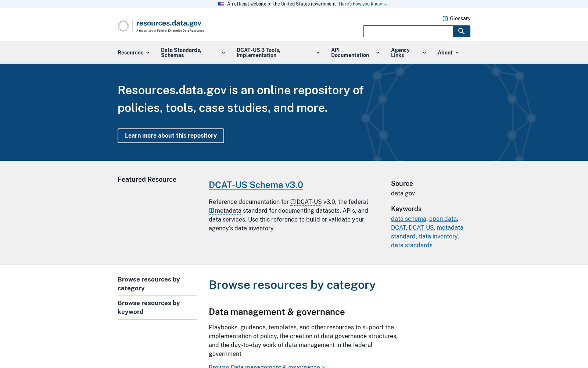This screenshot has height=368, width=588.
Task: Open the "open data" keyword link
Action: pyautogui.click(x=443, y=219)
